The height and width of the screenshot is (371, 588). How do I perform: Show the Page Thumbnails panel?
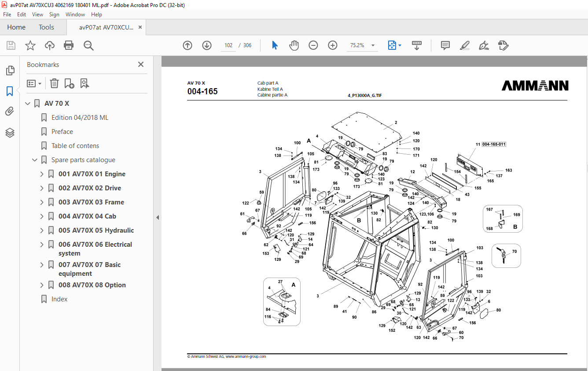[10, 70]
